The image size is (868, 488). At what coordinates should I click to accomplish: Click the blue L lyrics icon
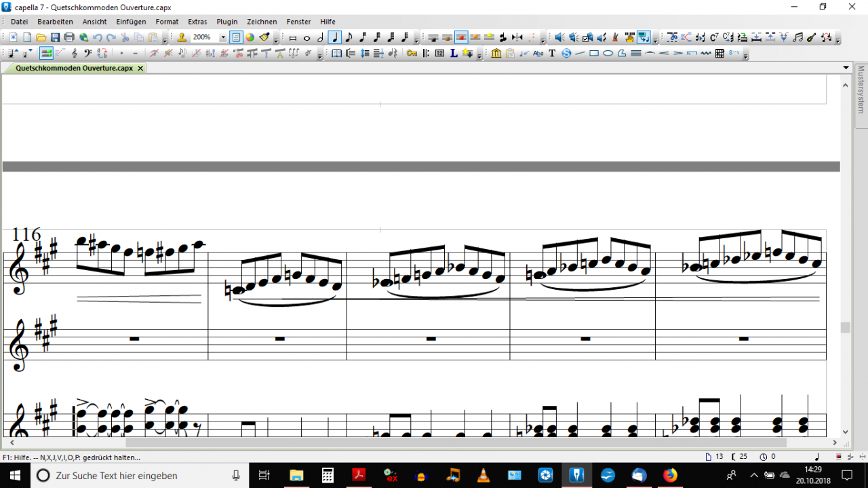[454, 53]
